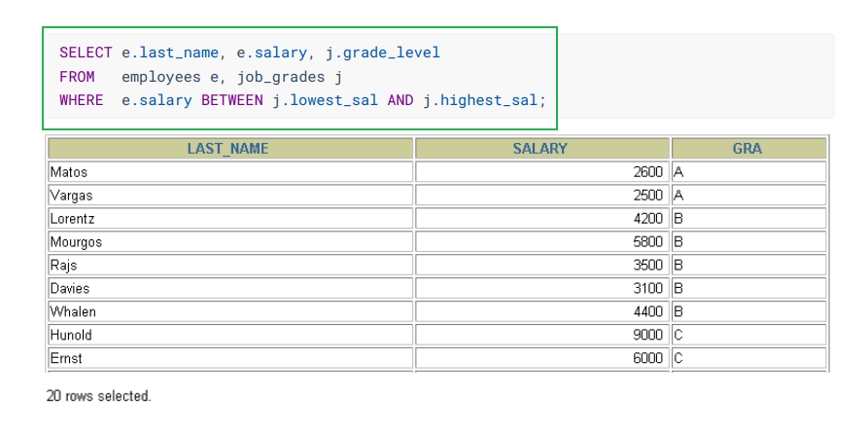This screenshot has height=432, width=868.
Task: Click the BETWEEN keyword in query
Action: 232,100
